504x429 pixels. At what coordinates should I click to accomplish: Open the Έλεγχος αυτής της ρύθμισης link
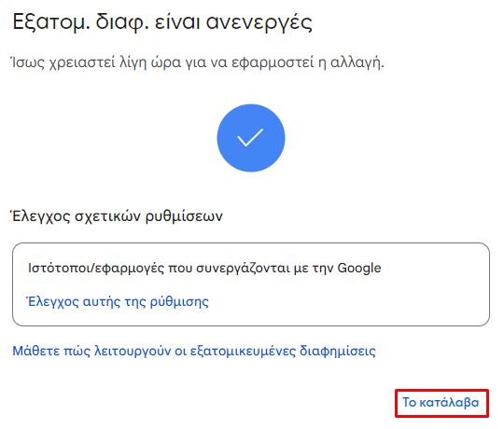coord(118,302)
